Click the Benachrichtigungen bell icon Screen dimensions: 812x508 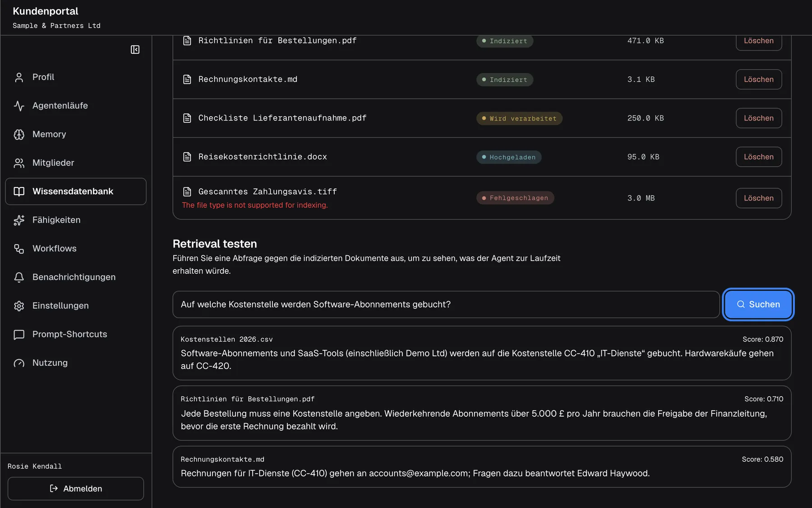tap(19, 277)
